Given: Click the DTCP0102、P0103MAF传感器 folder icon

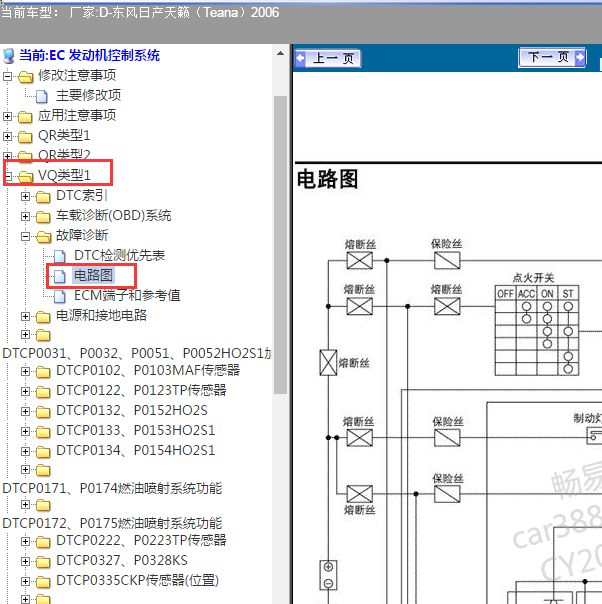Looking at the screenshot, I should (x=43, y=372).
